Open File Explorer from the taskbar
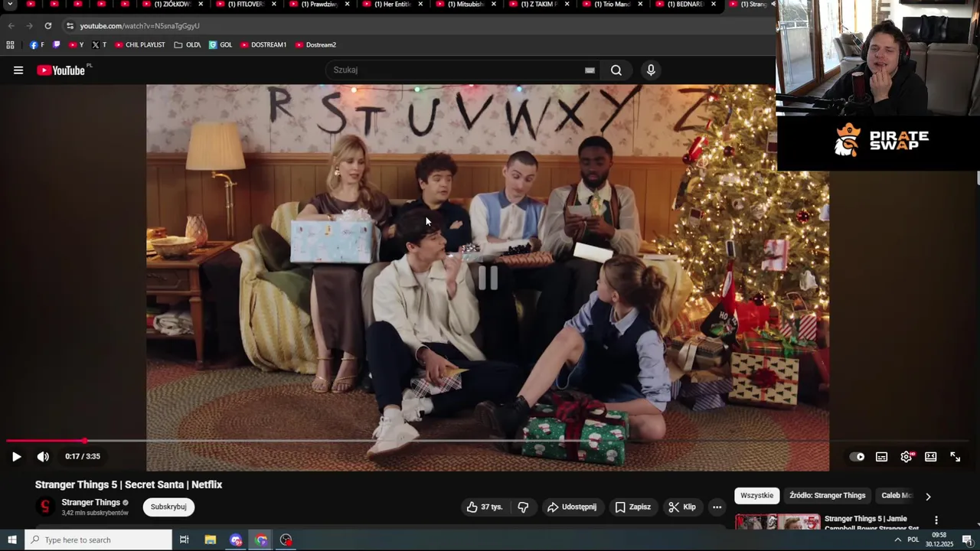980x551 pixels. tap(211, 540)
